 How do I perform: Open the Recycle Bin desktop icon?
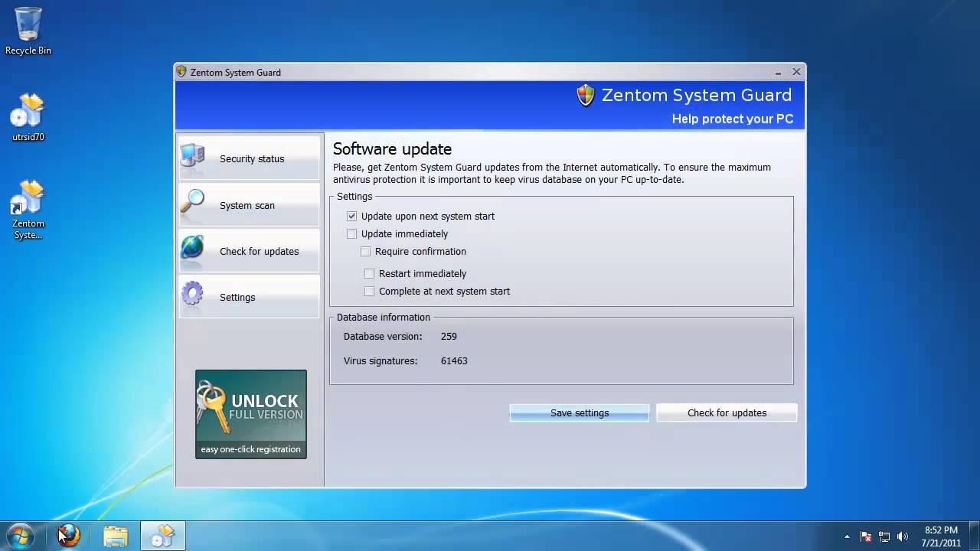[x=28, y=31]
